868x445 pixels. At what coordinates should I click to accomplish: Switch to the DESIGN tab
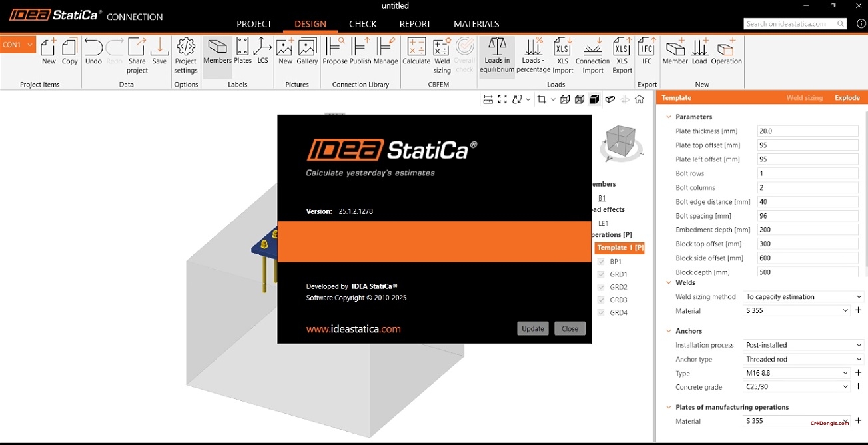point(310,24)
